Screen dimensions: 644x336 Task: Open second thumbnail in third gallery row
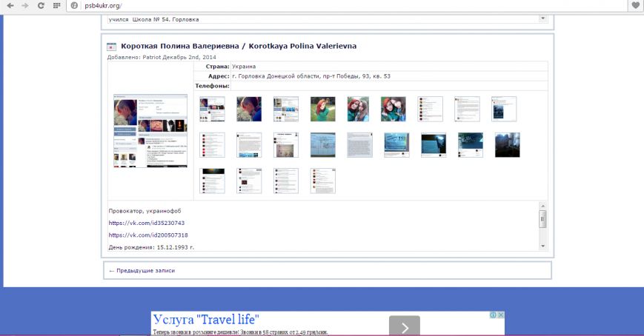tap(249, 181)
